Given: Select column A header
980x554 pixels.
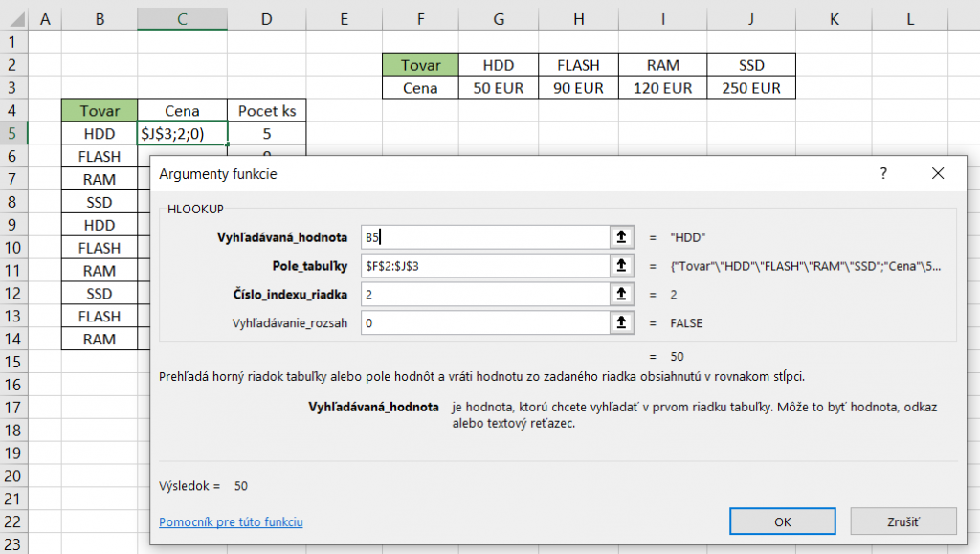Looking at the screenshot, I should (x=45, y=19).
